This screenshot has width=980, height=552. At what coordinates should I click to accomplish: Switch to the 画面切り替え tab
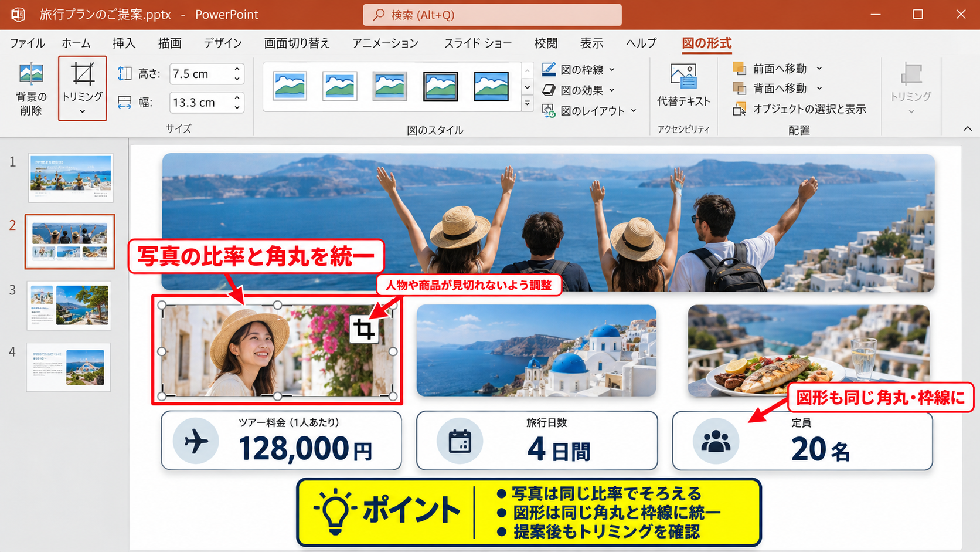297,43
